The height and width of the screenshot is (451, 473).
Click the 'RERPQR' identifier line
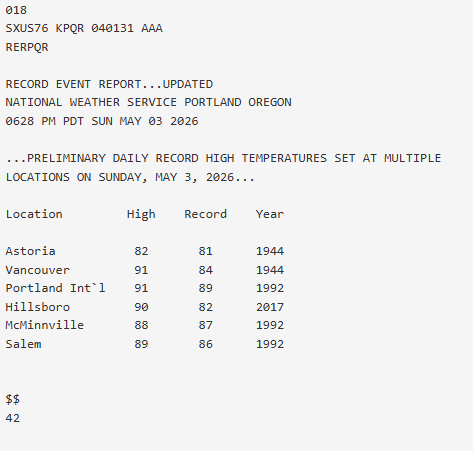pyautogui.click(x=27, y=47)
